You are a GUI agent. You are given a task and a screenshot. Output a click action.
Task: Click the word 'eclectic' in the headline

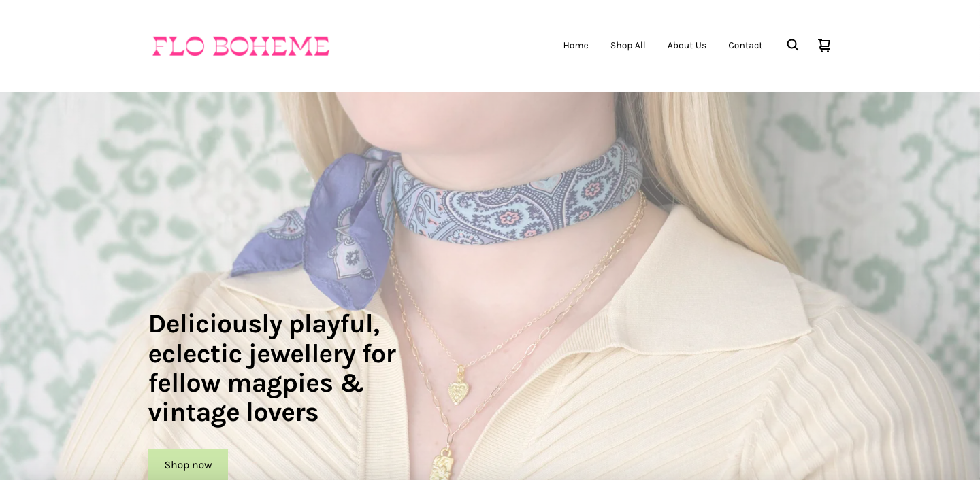click(194, 354)
